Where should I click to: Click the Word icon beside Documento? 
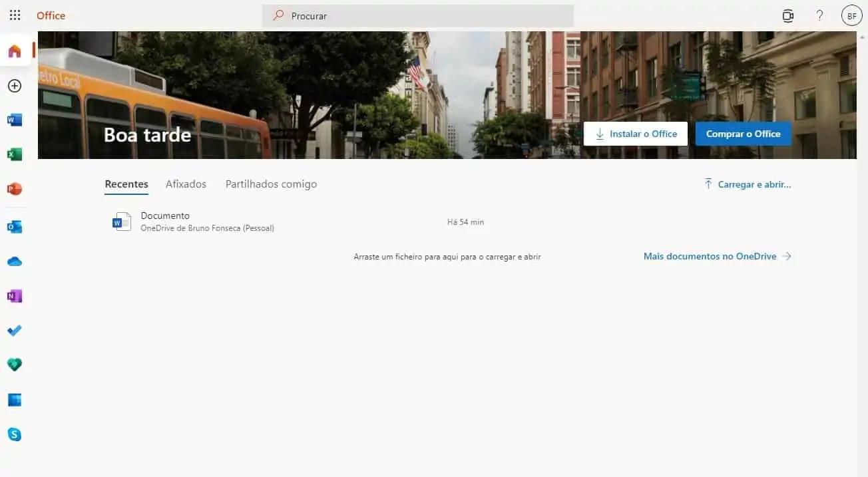(121, 222)
